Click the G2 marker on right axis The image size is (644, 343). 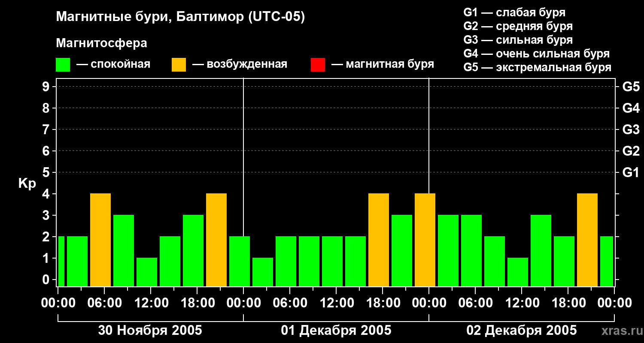[631, 151]
